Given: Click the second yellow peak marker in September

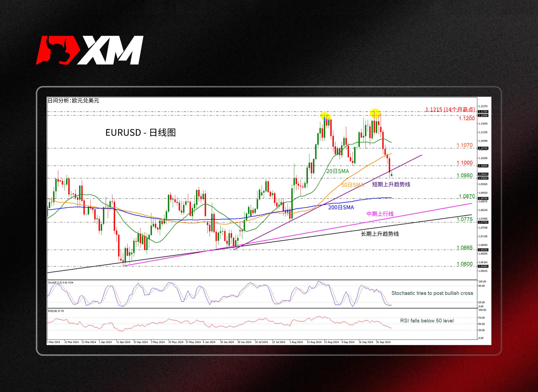Looking at the screenshot, I should click(x=375, y=113).
